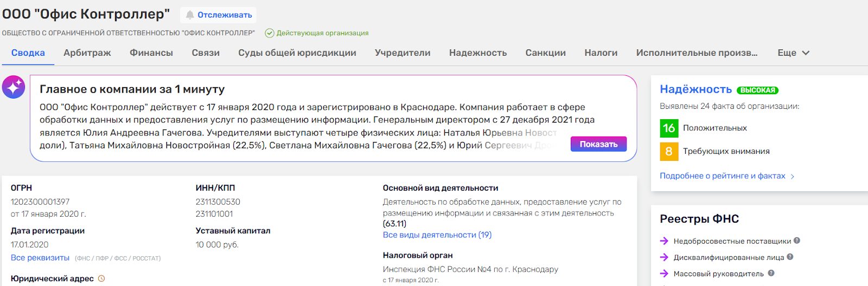Click chevron after Подробнее о рейтинге и фактах
The width and height of the screenshot is (868, 286).
[793, 176]
